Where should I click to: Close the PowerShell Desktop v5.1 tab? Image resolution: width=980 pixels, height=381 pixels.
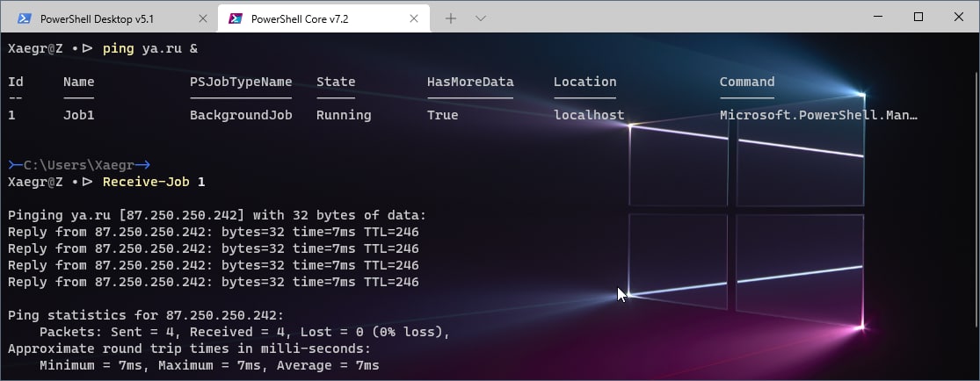[x=202, y=18]
